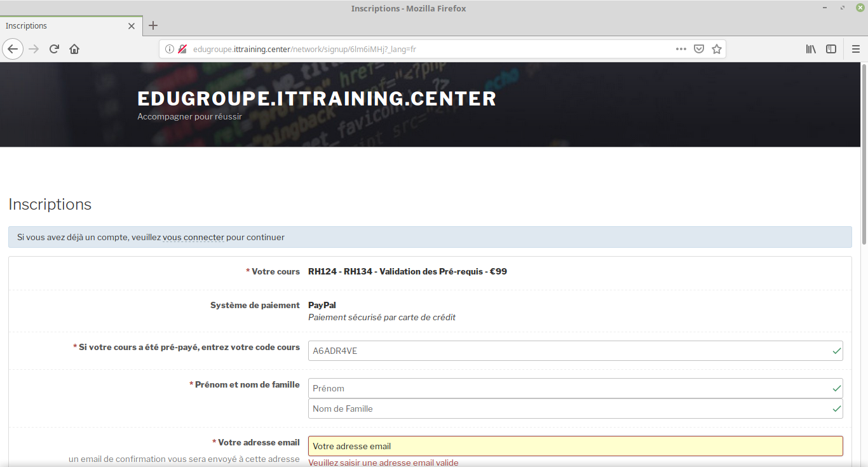Reload the page with the refresh icon
Image resolution: width=868 pixels, height=467 pixels.
coord(55,49)
